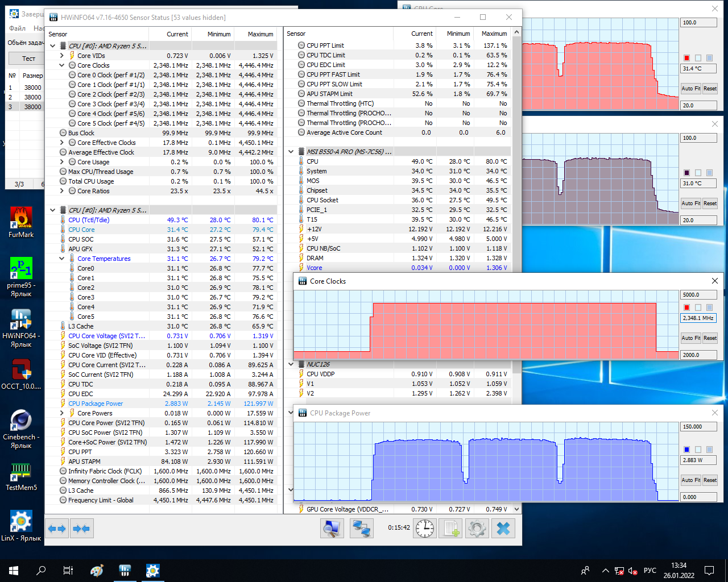Collapse the NUC126 sensor group
Image resolution: width=728 pixels, height=582 pixels.
coord(291,364)
